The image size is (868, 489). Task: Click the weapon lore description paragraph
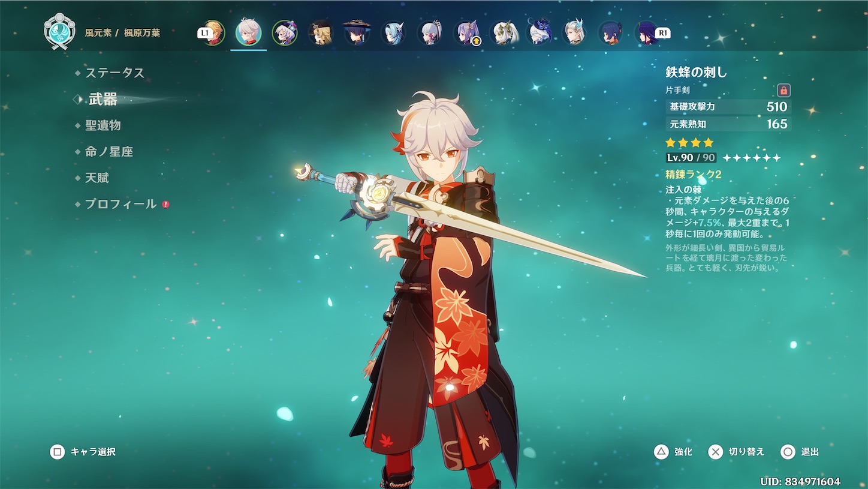(x=727, y=258)
